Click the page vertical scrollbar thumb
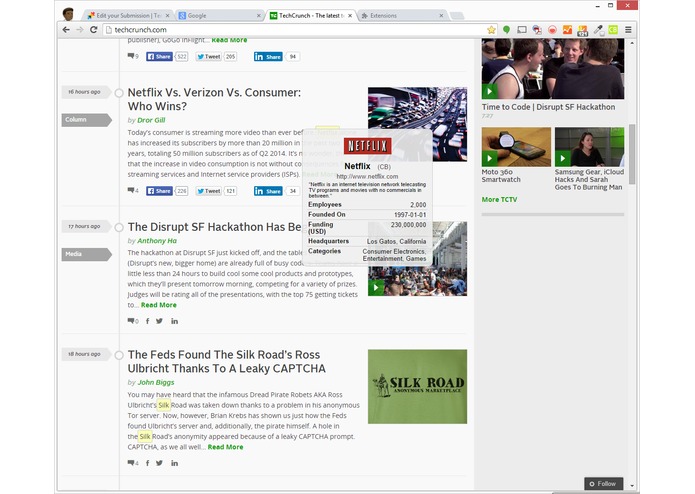Screen dimensions: 695x494 pyautogui.click(x=632, y=154)
